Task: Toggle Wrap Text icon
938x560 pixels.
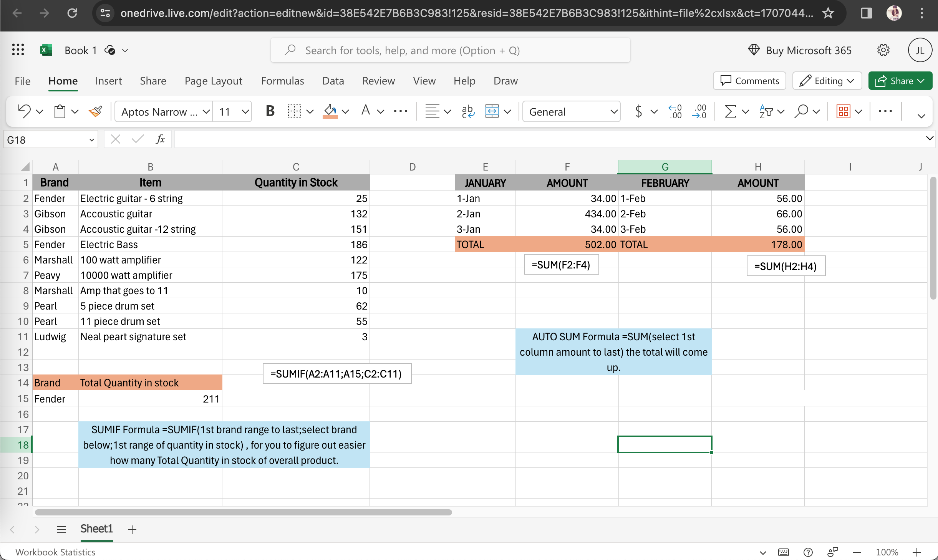Action: tap(468, 111)
